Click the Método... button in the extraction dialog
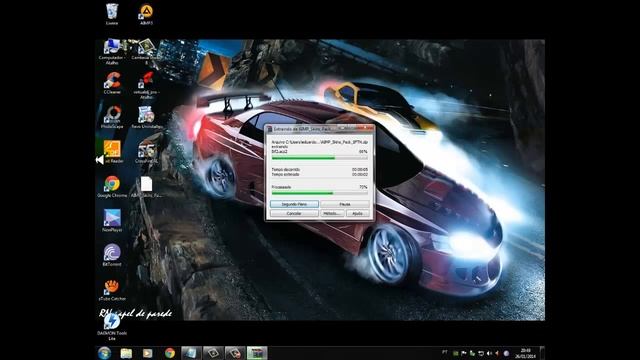Image resolution: width=640 pixels, height=360 pixels. point(332,213)
